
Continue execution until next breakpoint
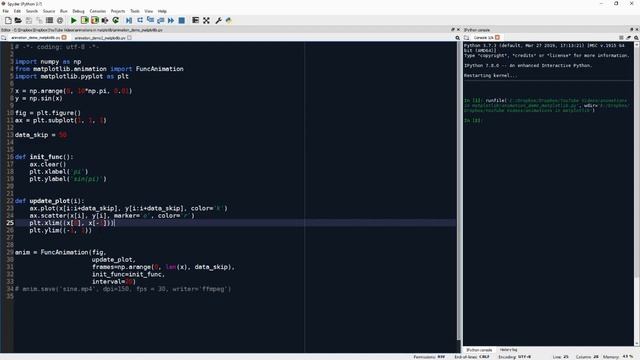coord(171,20)
